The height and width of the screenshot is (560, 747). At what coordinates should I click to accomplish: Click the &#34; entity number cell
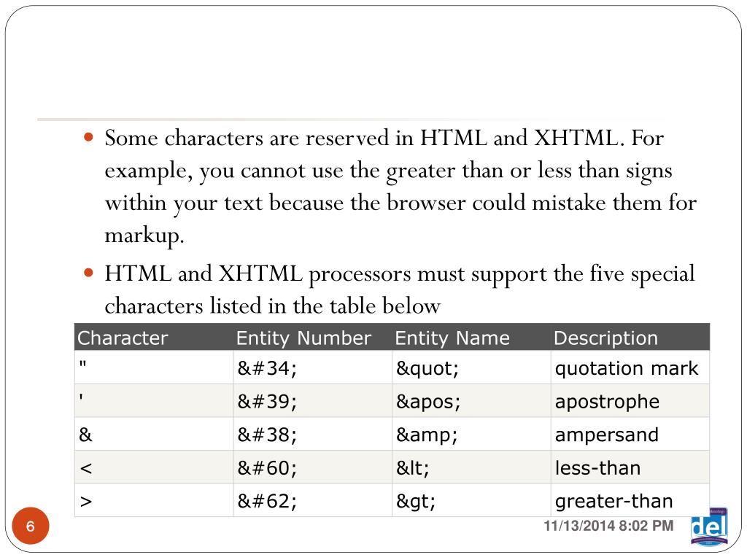(312, 367)
